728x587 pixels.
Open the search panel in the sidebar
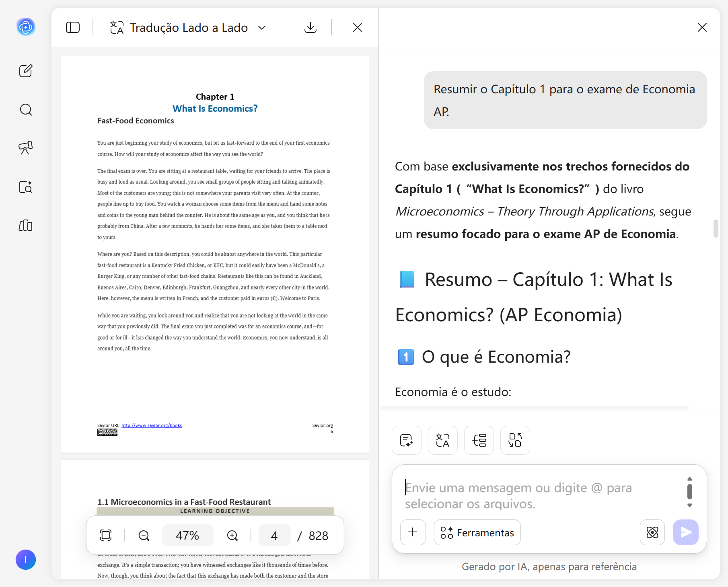[25, 109]
